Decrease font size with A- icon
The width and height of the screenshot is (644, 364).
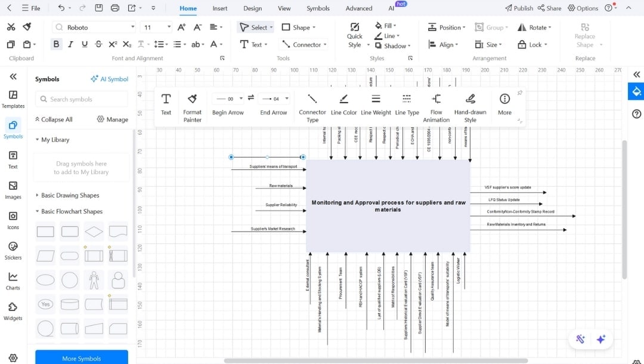coord(197,27)
